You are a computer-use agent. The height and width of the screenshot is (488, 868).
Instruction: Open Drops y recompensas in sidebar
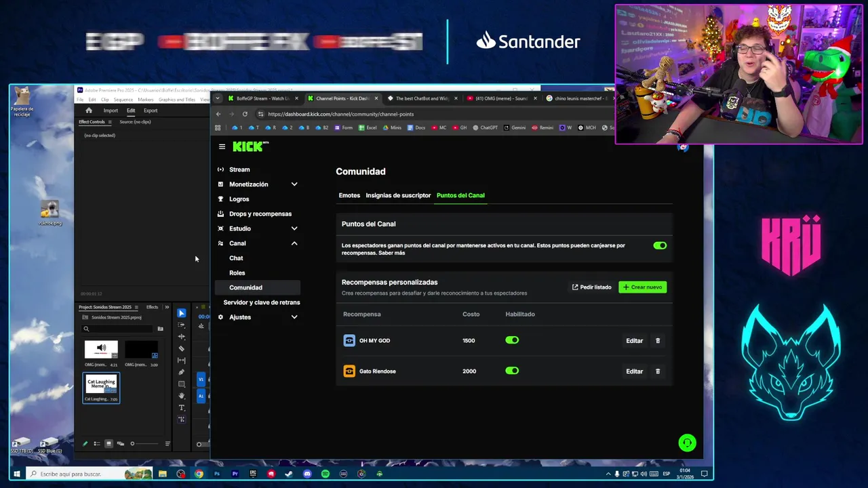point(260,214)
